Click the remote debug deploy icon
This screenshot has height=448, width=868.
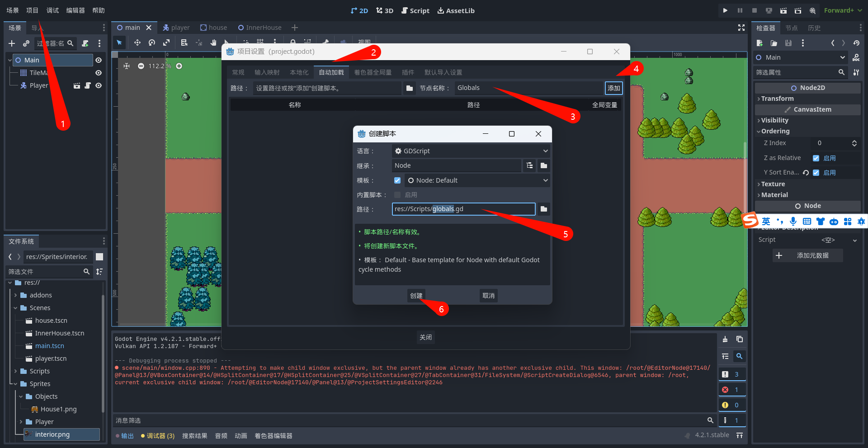coord(769,10)
